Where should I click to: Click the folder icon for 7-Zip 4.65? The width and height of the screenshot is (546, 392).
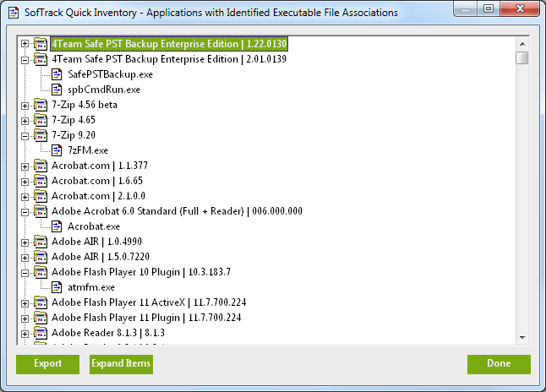tap(41, 120)
